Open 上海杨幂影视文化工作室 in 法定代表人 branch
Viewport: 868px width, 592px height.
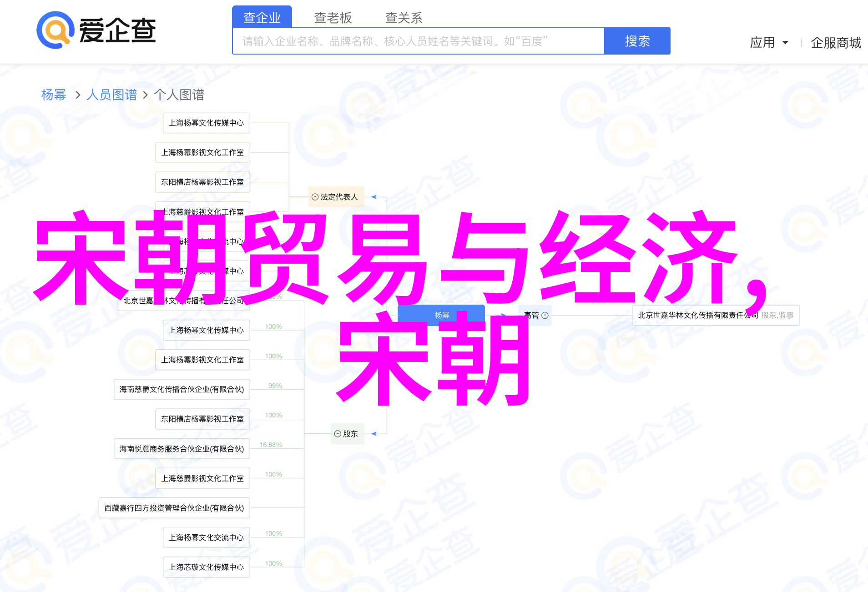pos(203,152)
